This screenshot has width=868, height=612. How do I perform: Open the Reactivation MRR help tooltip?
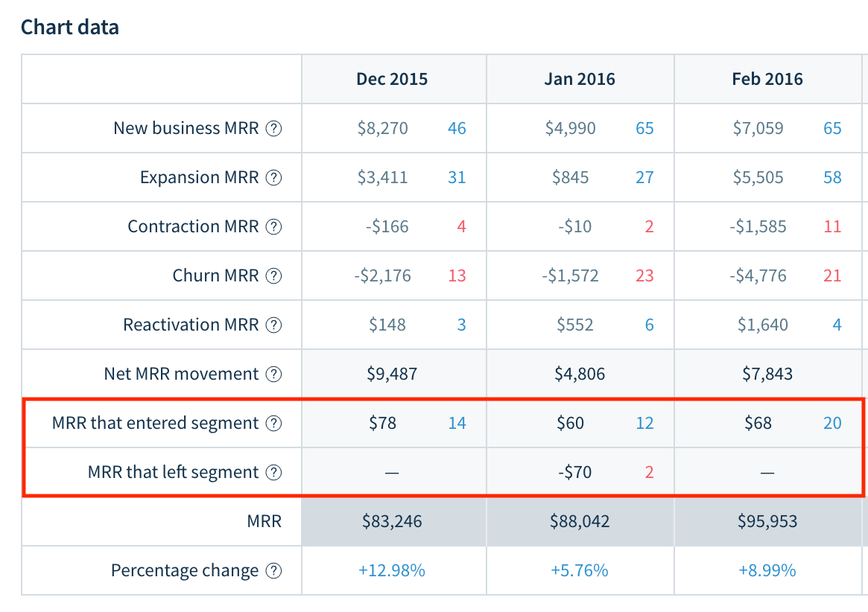[274, 325]
